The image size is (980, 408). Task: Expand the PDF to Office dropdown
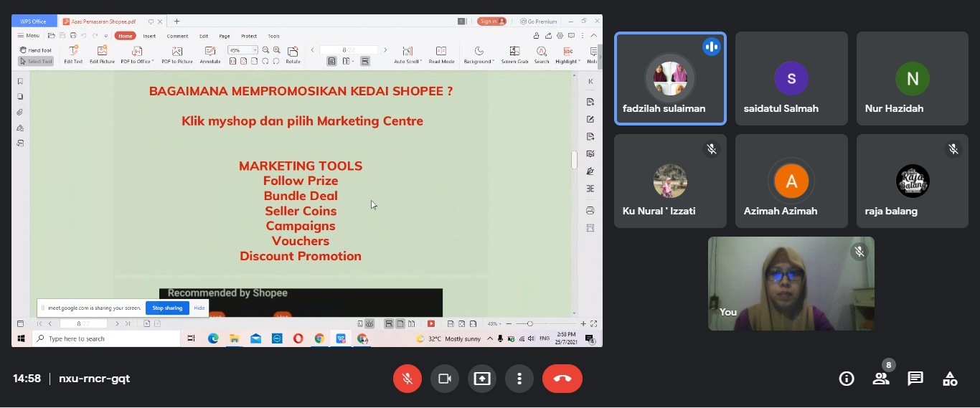(x=153, y=62)
